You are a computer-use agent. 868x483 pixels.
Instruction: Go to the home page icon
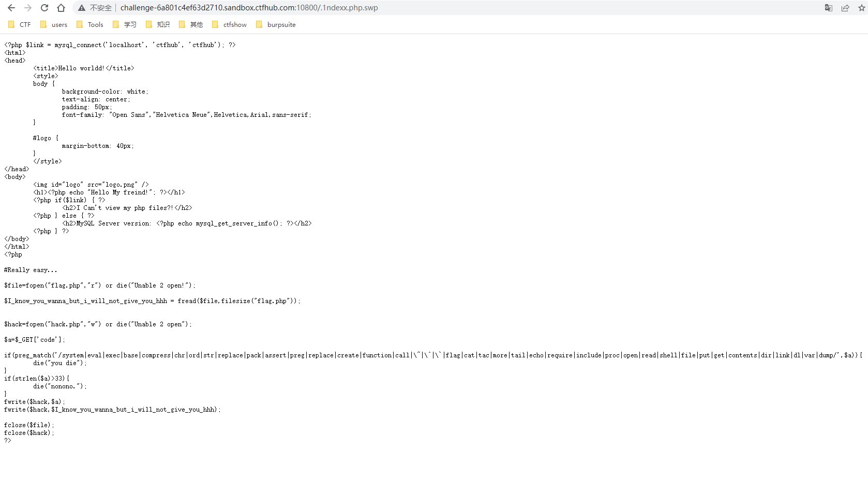pos(61,8)
